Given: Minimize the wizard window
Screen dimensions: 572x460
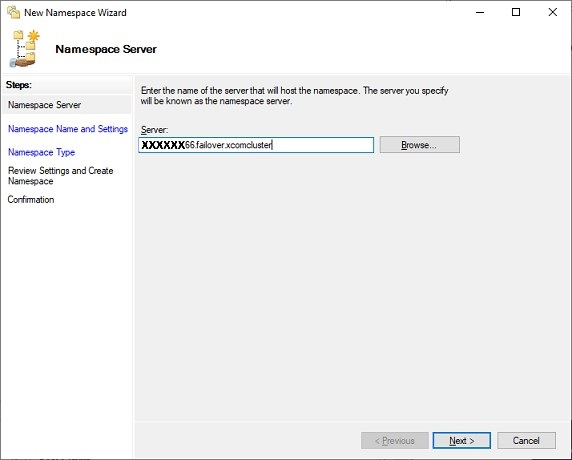Looking at the screenshot, I should 480,12.
